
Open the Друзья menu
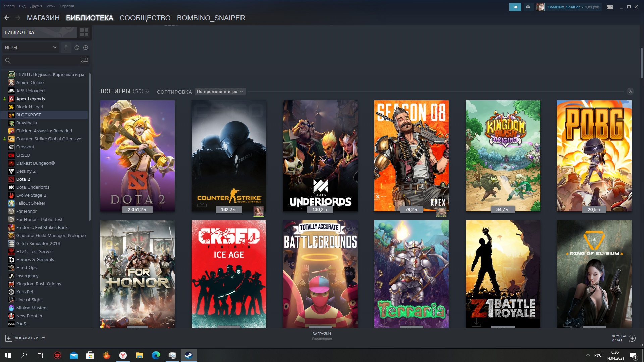click(x=36, y=6)
